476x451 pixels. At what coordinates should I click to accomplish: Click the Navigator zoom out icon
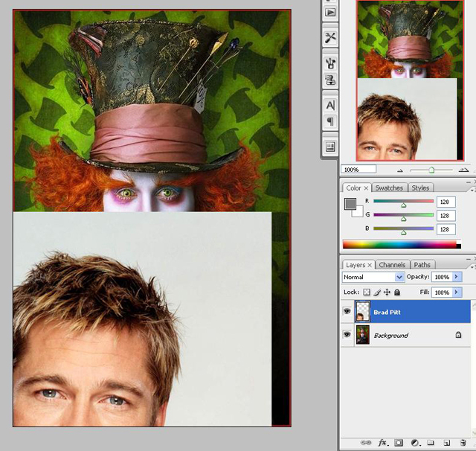click(x=400, y=170)
